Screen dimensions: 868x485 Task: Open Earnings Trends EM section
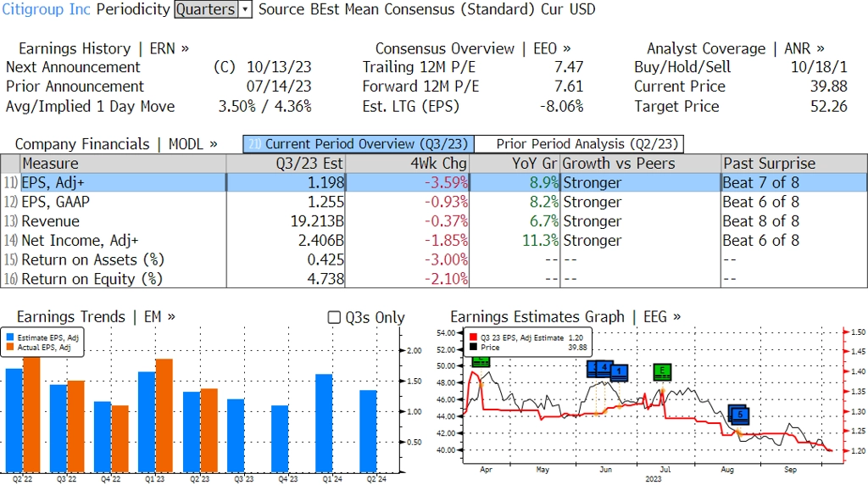click(96, 316)
